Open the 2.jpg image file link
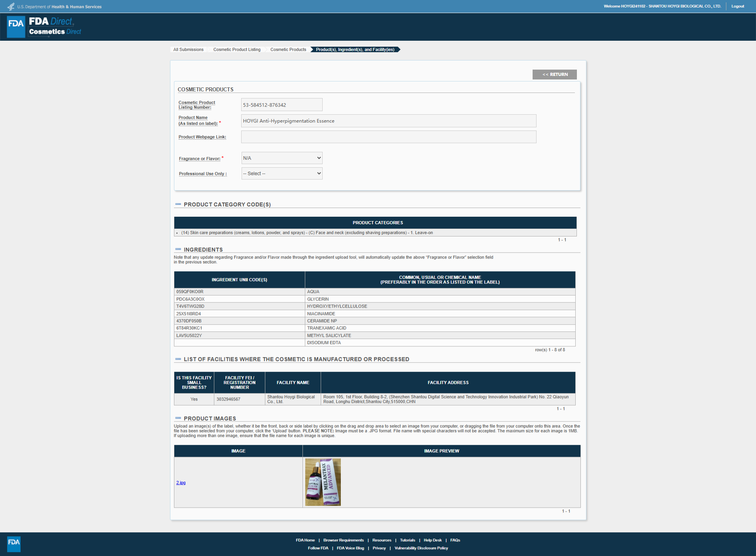756x556 pixels. click(x=181, y=483)
